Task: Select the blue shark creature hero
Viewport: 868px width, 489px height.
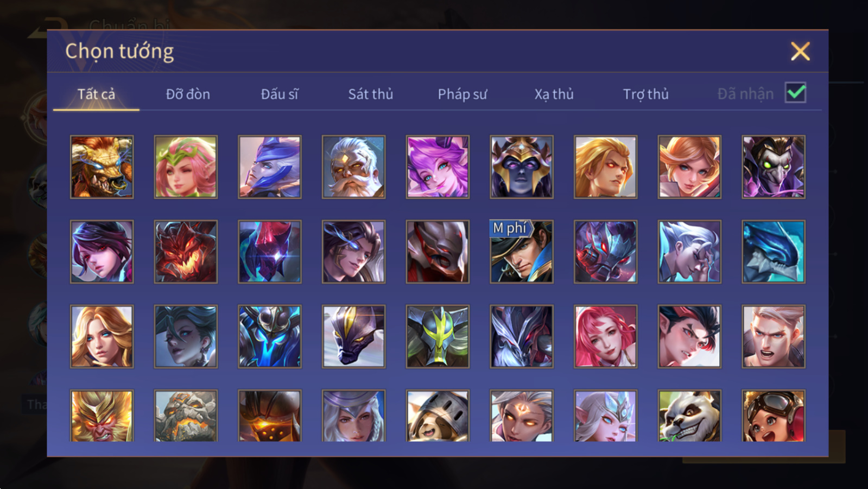Action: (x=774, y=252)
